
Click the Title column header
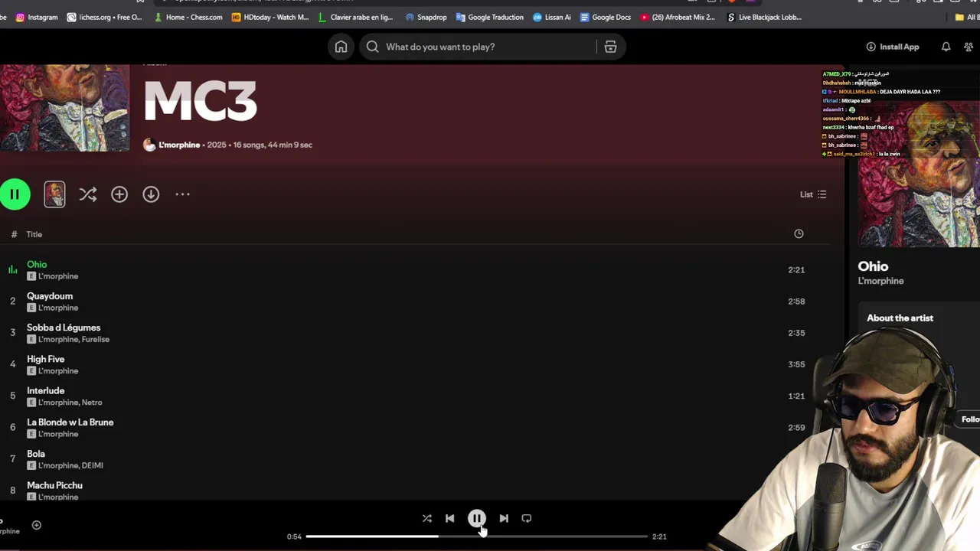(34, 234)
